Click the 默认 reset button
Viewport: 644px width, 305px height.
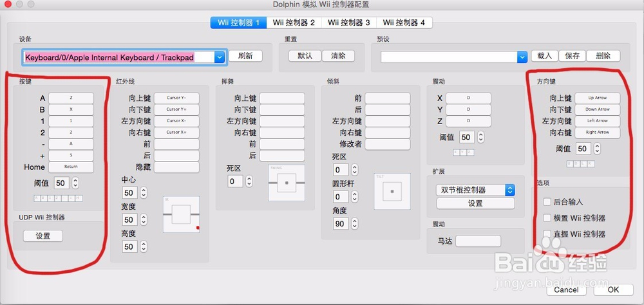pos(305,56)
